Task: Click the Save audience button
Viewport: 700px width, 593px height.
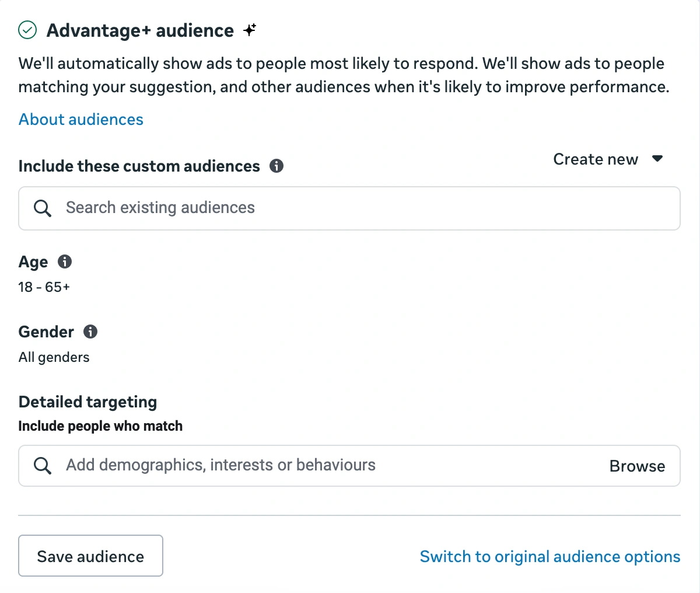Action: coord(90,556)
